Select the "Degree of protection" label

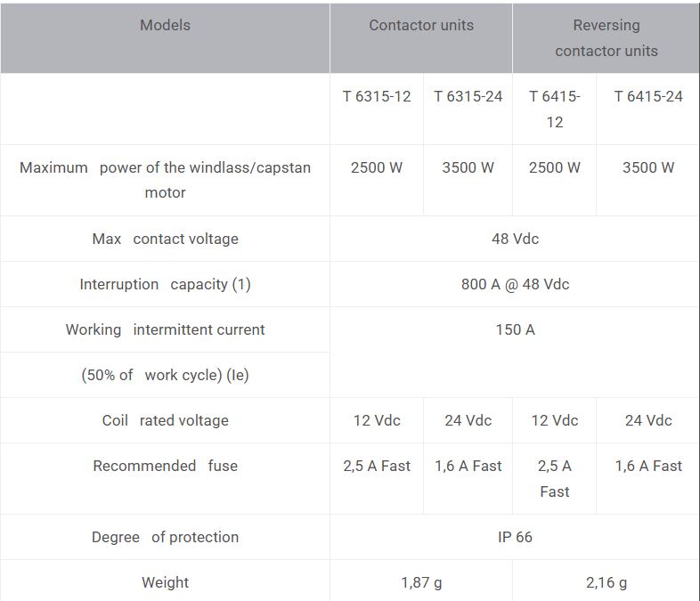[x=165, y=537]
